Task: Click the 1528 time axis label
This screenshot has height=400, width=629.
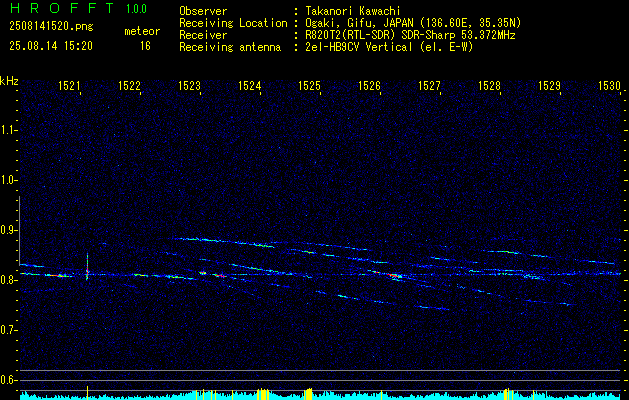Action: coord(490,86)
